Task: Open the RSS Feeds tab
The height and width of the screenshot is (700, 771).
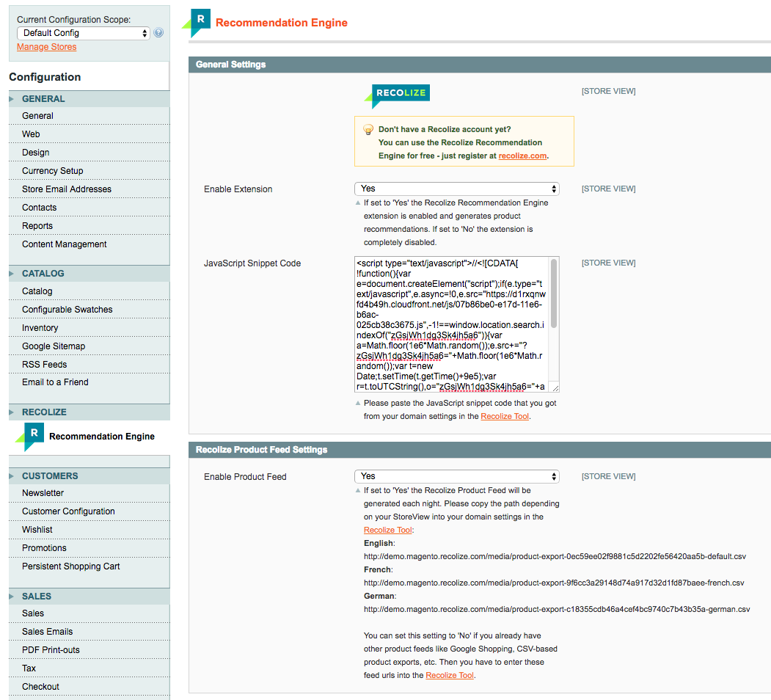Action: [89, 365]
